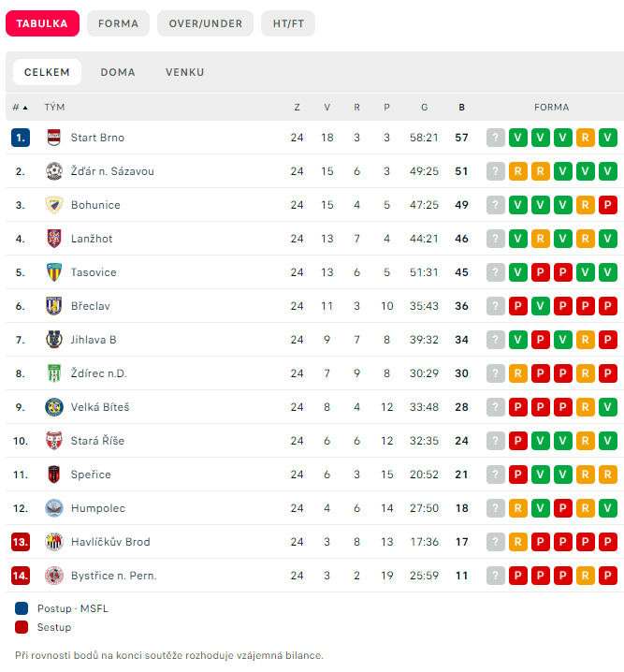Sort standings by the B points column
Image resolution: width=624 pixels, height=672 pixels.
point(461,108)
